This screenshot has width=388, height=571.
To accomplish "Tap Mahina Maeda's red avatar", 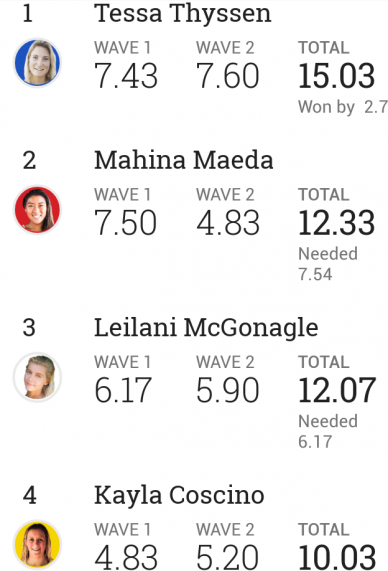I will pyautogui.click(x=37, y=210).
